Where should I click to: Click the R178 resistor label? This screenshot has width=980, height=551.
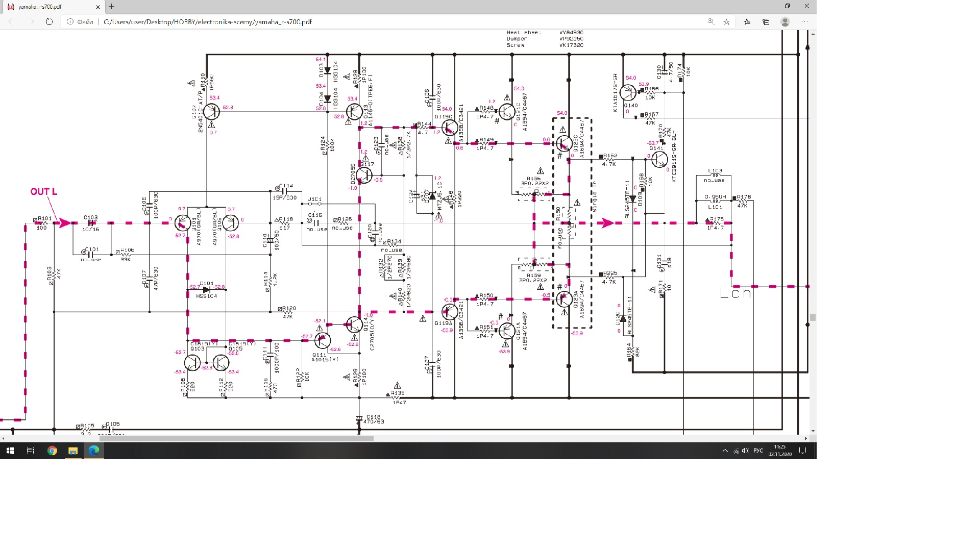pos(744,197)
